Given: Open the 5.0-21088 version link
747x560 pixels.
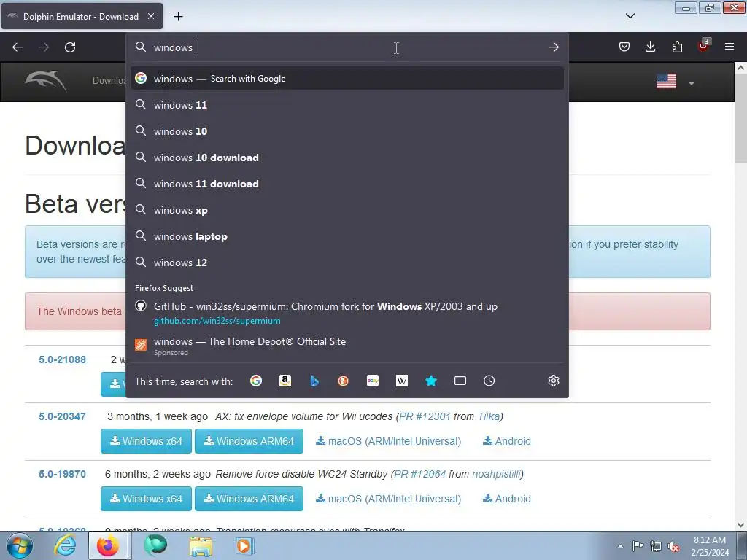Looking at the screenshot, I should (63, 359).
